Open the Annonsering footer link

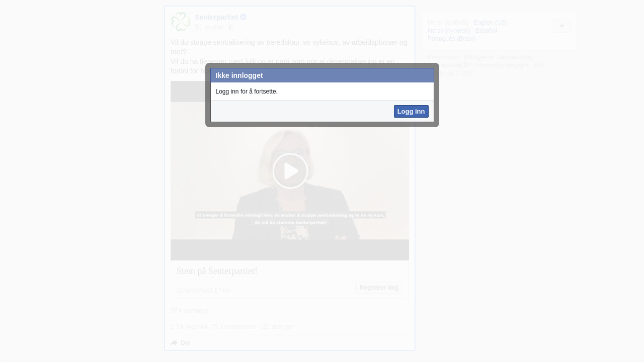[515, 57]
